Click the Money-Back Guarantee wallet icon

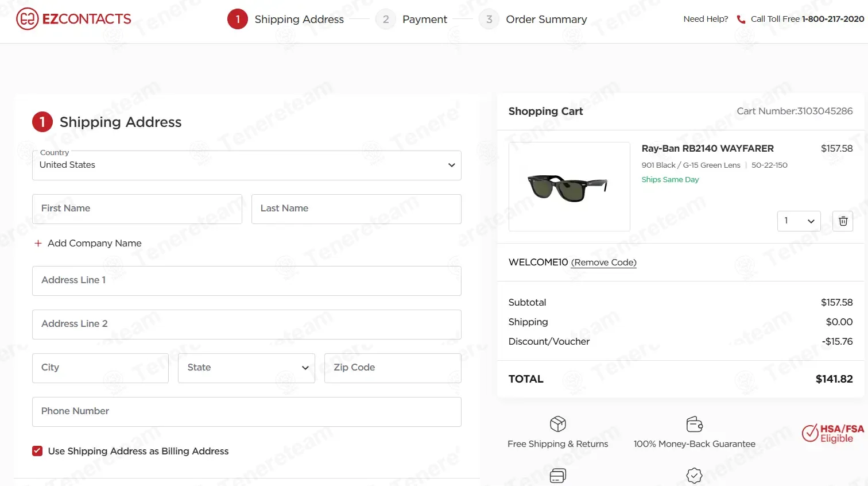pyautogui.click(x=695, y=424)
